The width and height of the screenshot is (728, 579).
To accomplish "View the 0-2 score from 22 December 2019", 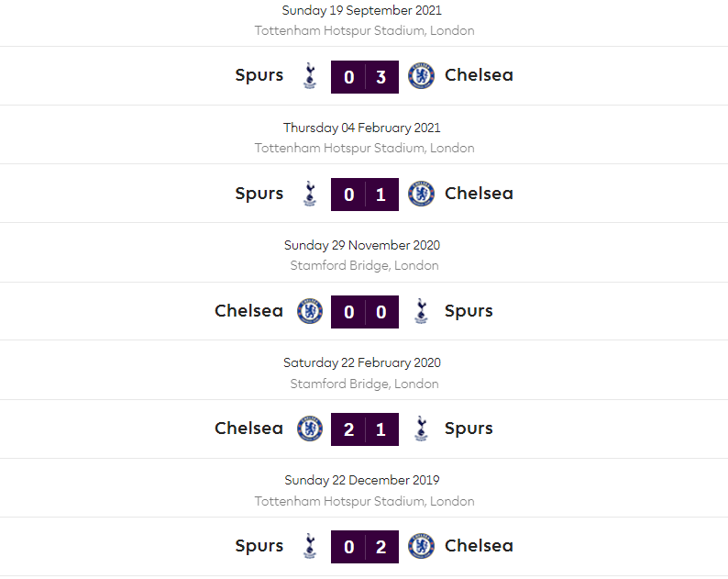I will point(365,546).
